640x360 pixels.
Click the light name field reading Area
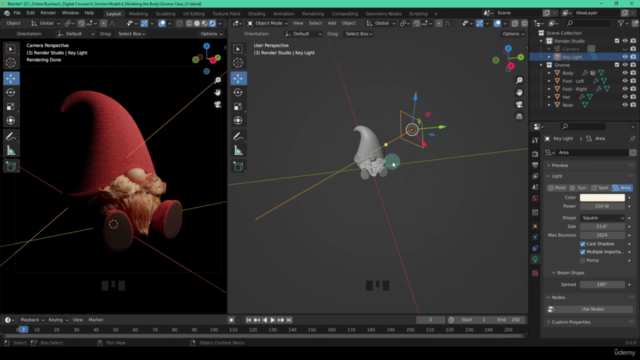592,153
